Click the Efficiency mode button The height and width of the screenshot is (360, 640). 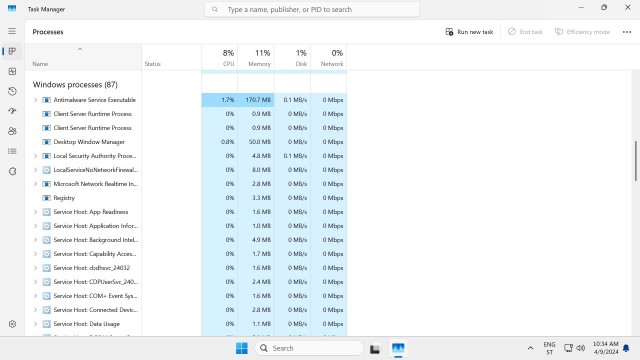pyautogui.click(x=582, y=32)
